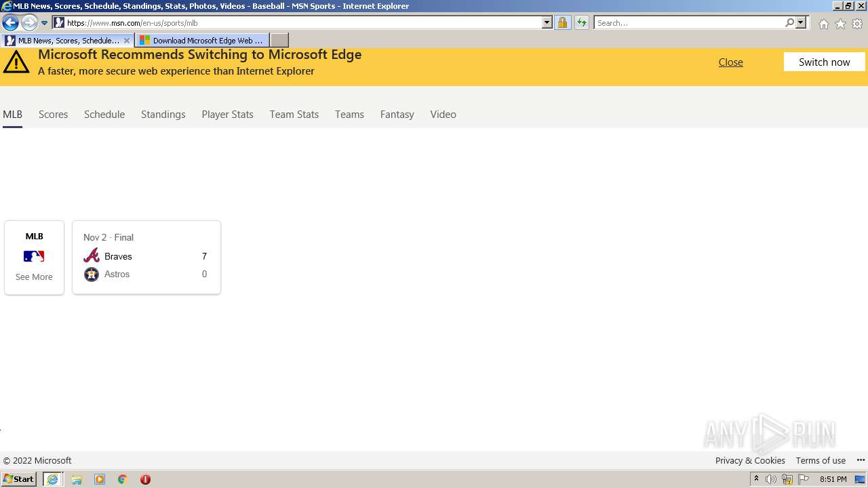Click the Astros team name
Viewport: 868px width, 488px height.
pos(117,274)
